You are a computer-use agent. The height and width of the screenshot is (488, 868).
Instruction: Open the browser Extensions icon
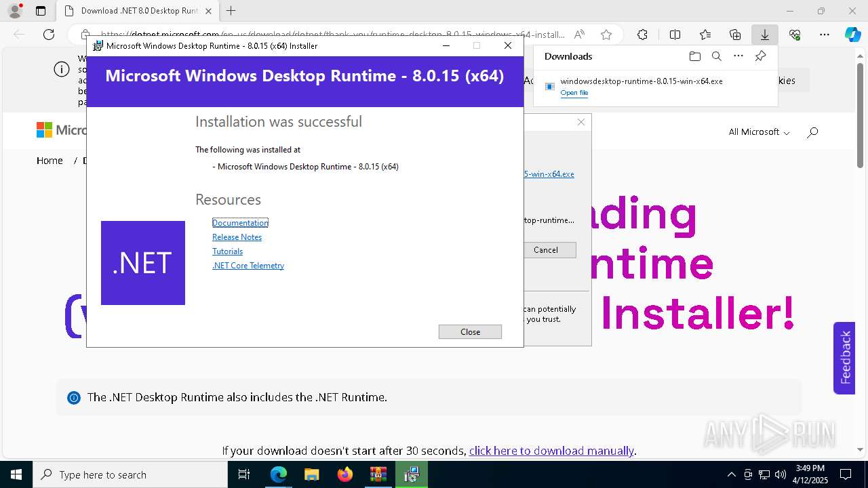(642, 35)
